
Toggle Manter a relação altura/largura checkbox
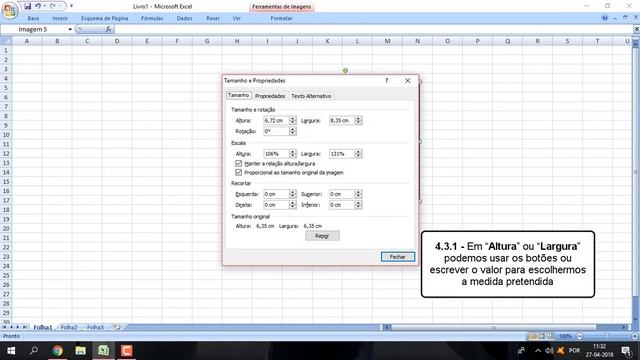point(238,163)
